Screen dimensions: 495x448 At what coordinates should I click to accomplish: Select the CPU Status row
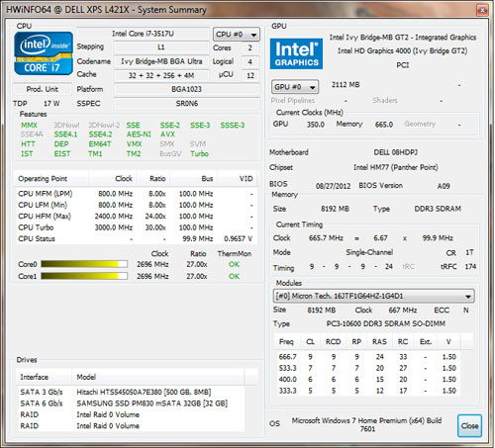coord(136,238)
